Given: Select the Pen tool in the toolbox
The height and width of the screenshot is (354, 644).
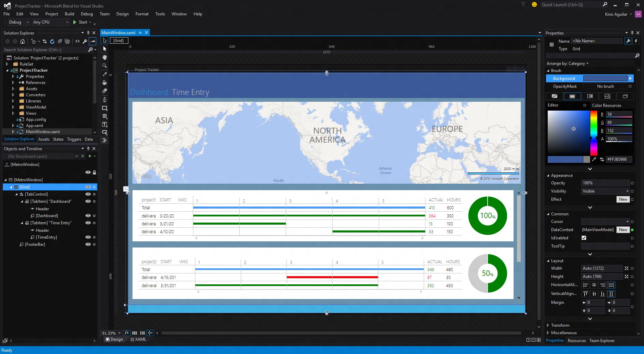Looking at the screenshot, I should pyautogui.click(x=104, y=99).
